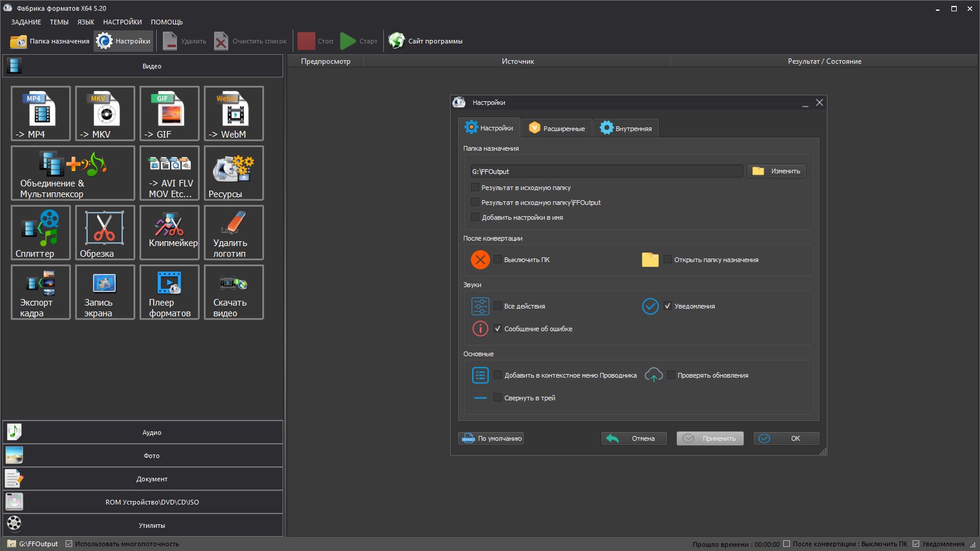Open the -> WebM conversion tool
Viewport: 980px width, 551px height.
(234, 113)
